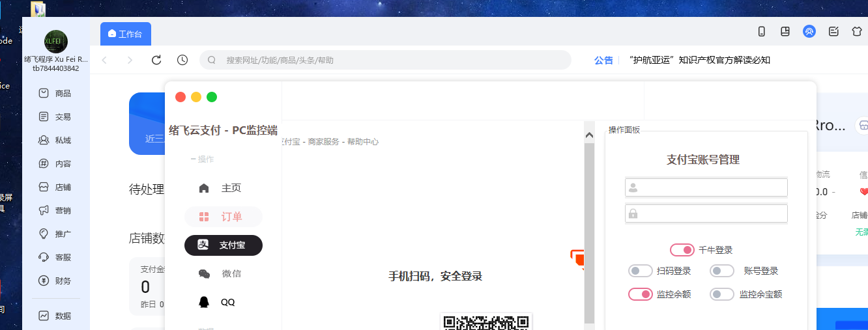Open the 内容 section in Qianniu sidebar
Viewport: 868px width, 330px height.
click(55, 163)
